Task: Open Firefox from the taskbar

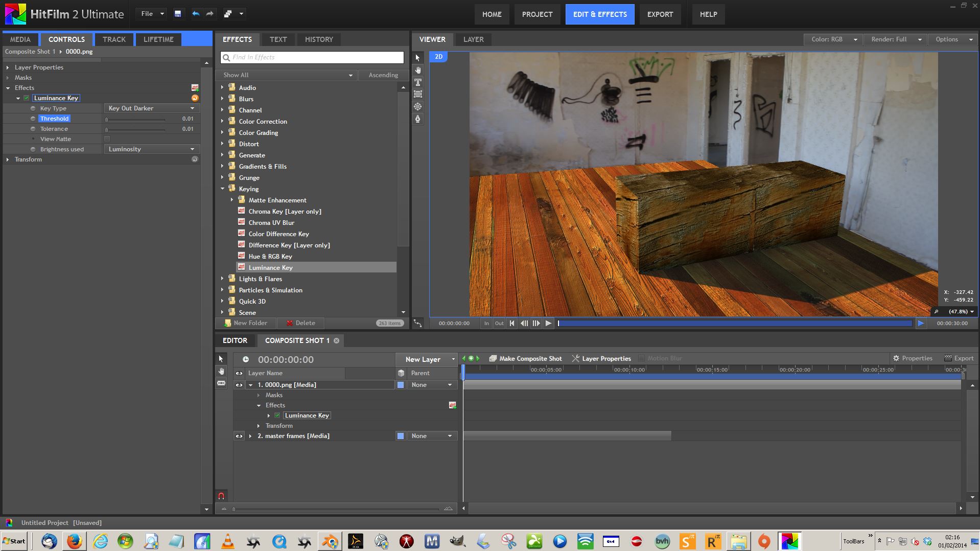Action: (x=75, y=541)
